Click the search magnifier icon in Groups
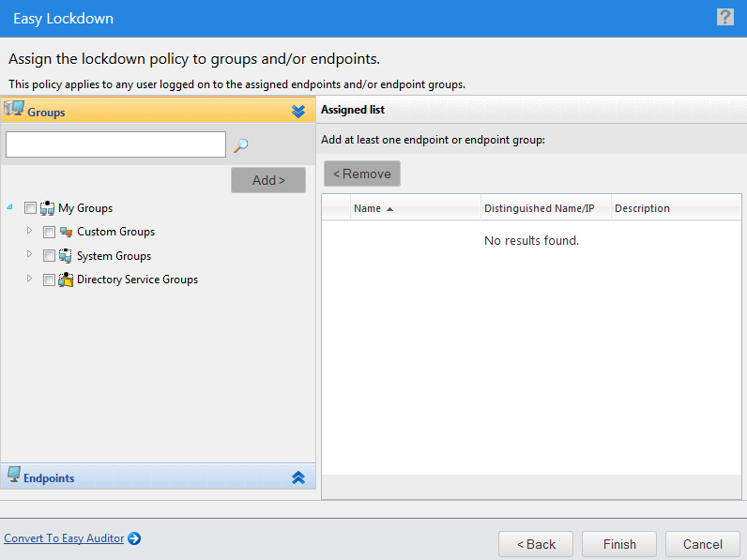The image size is (747, 560). [241, 145]
